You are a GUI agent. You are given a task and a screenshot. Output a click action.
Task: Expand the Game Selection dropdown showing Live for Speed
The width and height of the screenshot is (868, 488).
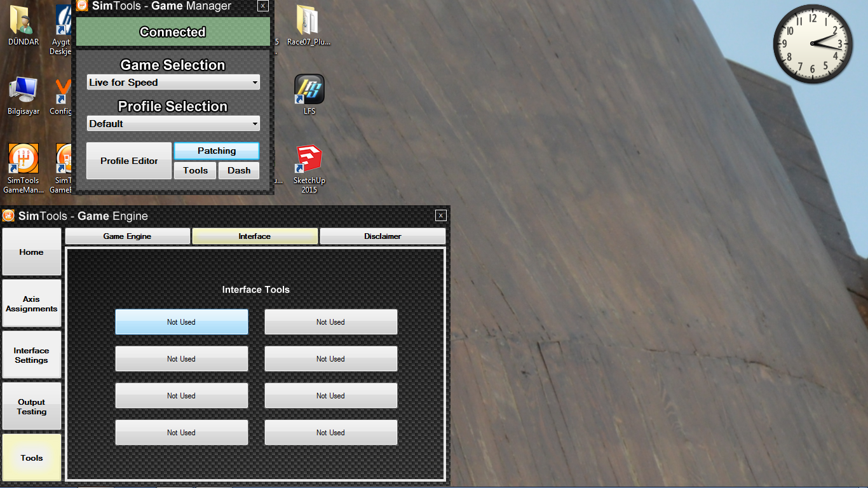click(x=173, y=82)
